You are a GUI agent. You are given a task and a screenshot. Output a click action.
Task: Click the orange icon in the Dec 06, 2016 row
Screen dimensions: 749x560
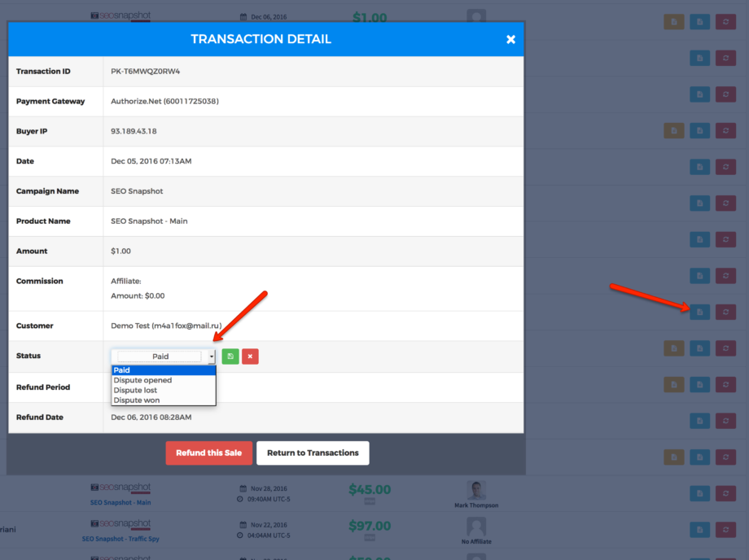[674, 21]
